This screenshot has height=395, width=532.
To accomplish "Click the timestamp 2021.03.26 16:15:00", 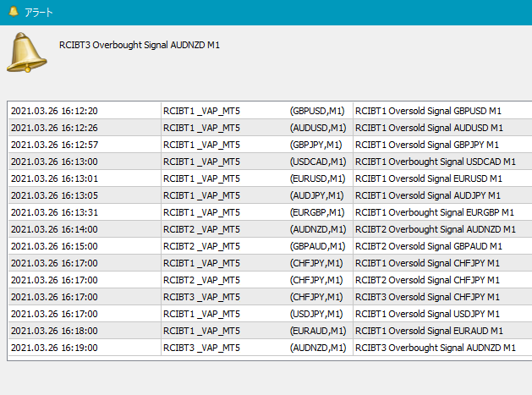I will point(54,246).
